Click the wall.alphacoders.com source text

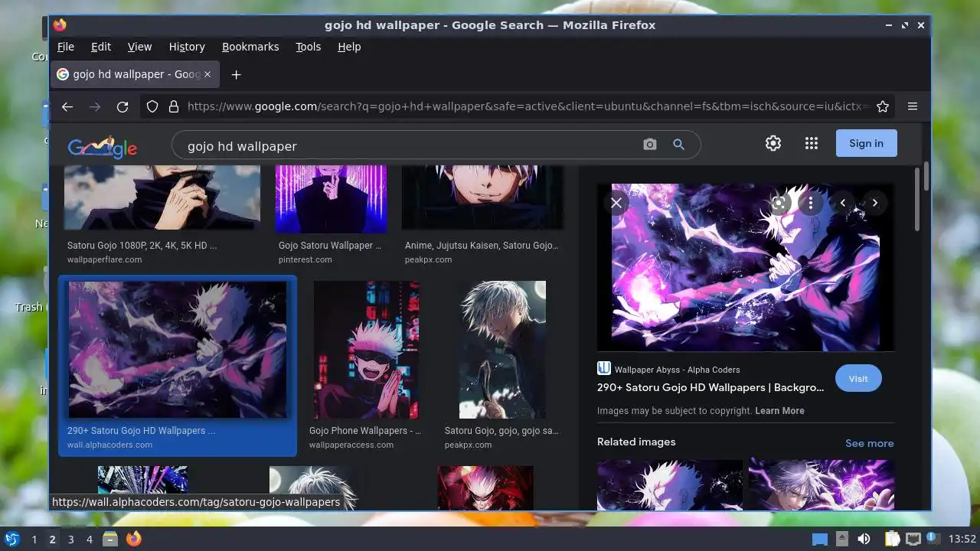pyautogui.click(x=109, y=445)
